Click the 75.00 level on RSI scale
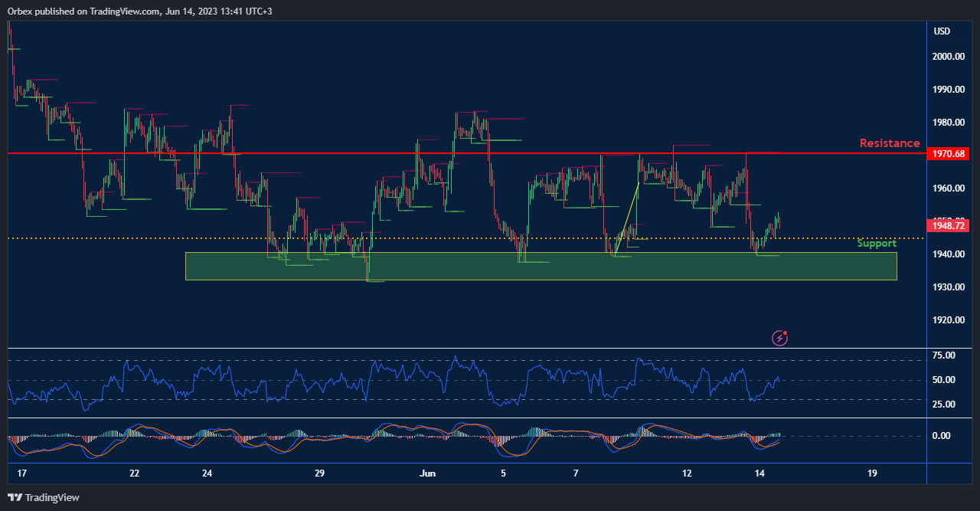 (944, 355)
